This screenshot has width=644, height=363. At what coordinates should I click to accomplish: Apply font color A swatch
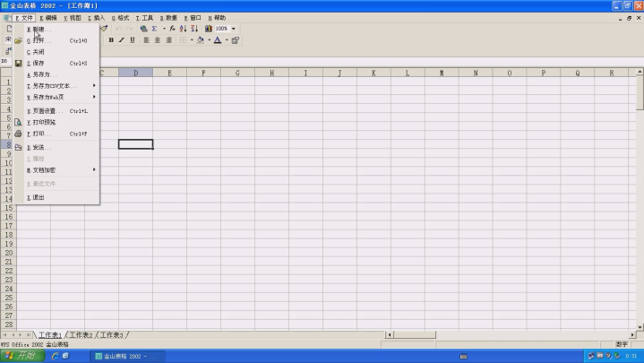tap(218, 39)
